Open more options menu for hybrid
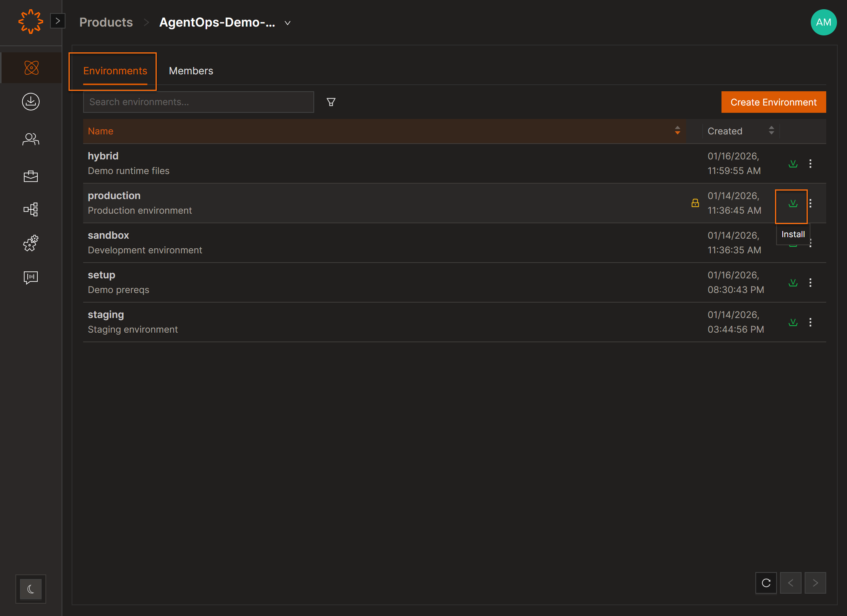847x616 pixels. (810, 164)
